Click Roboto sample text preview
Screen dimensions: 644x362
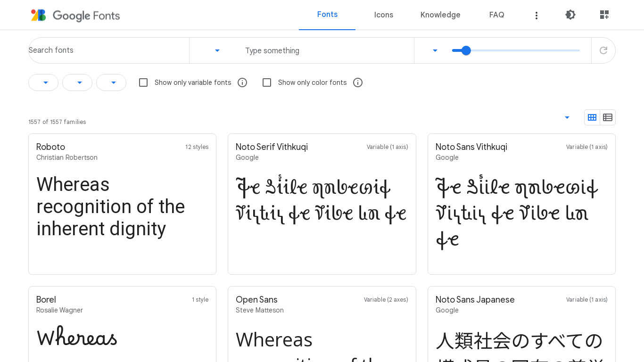(x=111, y=206)
